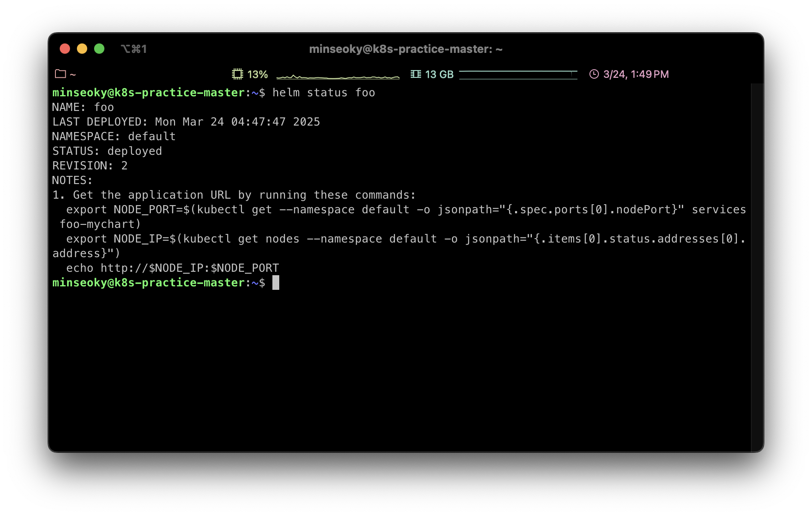The image size is (812, 516).
Task: Click the ⌥⌘1 window shortcut indicator
Action: pos(134,49)
